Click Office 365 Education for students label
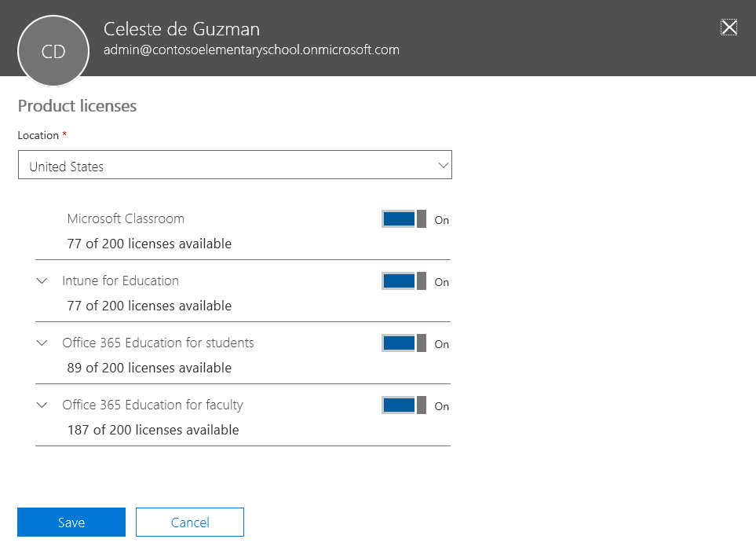Screen dimensions: 756x550 tap(158, 343)
